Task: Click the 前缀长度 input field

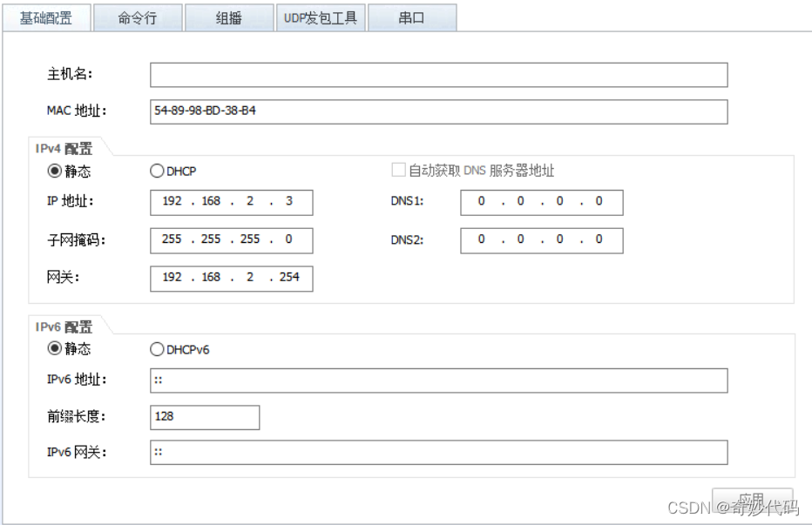Action: [204, 418]
